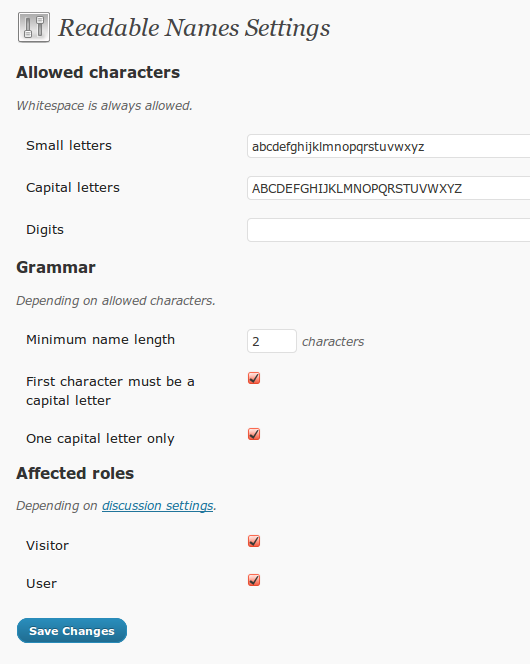Viewport: 530px width, 664px height.
Task: Click the First character must be capital label
Action: click(110, 391)
